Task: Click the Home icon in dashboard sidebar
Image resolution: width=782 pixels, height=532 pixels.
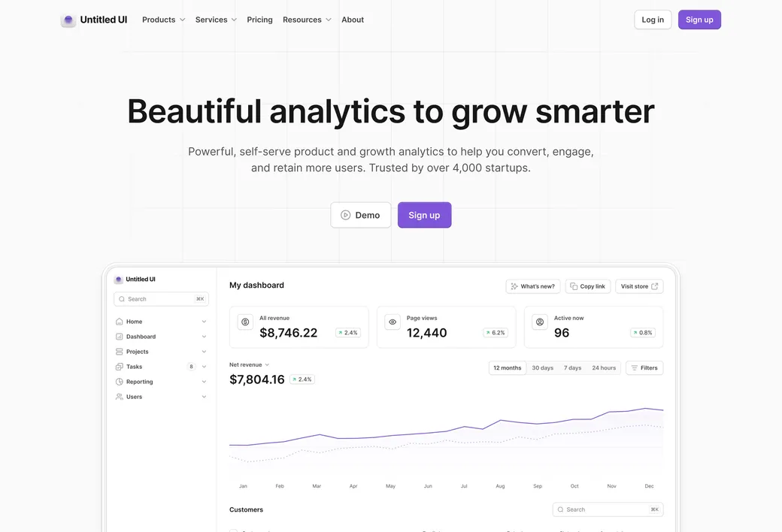Action: pyautogui.click(x=120, y=322)
